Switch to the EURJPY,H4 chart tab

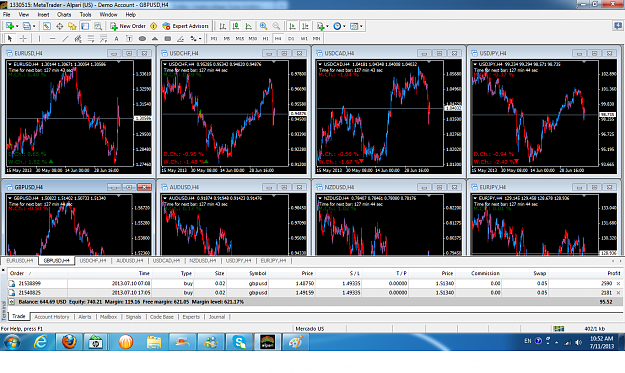coord(273,261)
